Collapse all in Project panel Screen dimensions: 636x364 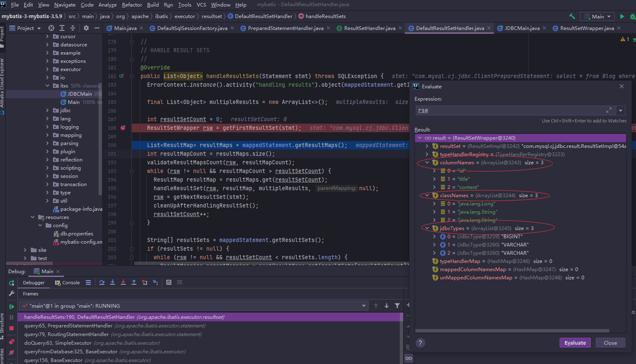pyautogui.click(x=73, y=28)
